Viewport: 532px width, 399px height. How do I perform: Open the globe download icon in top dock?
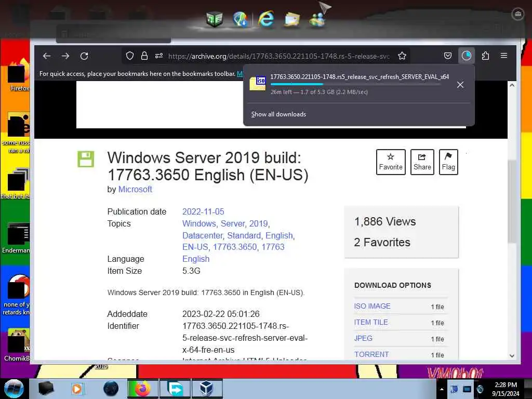click(x=240, y=19)
